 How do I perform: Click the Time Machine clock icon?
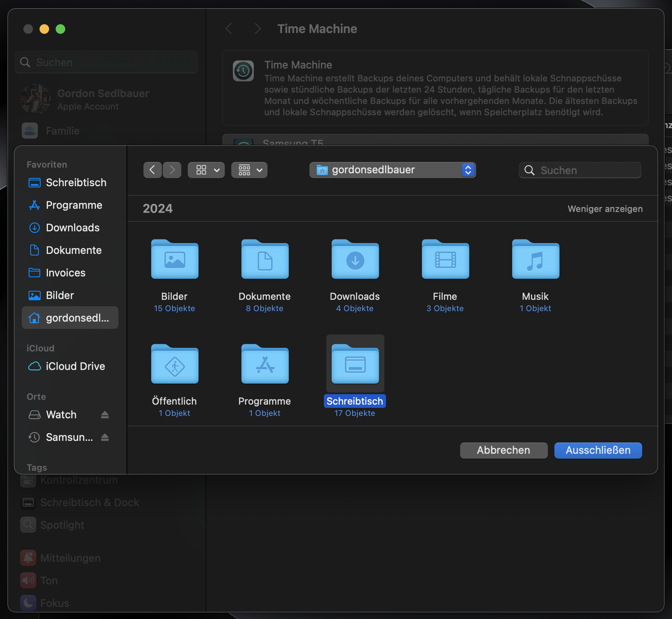click(243, 71)
